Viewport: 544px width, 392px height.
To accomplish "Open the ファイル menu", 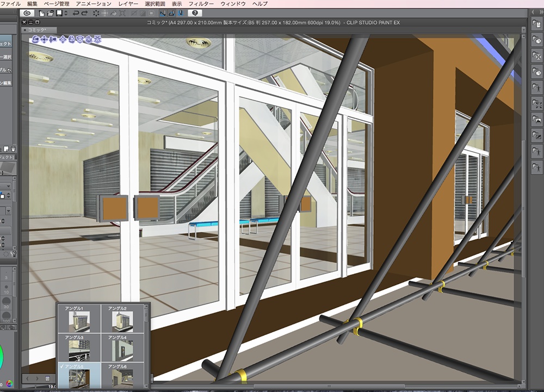I will tap(11, 4).
